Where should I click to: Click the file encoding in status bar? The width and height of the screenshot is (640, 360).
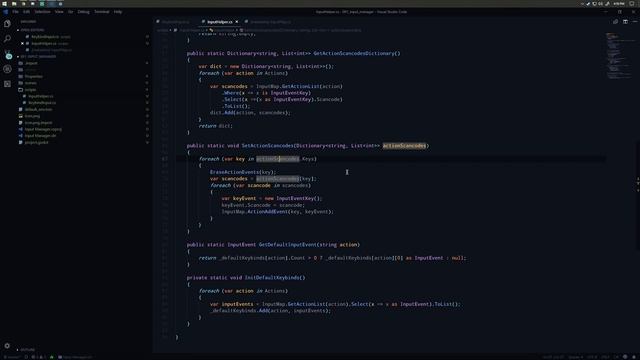592,357
